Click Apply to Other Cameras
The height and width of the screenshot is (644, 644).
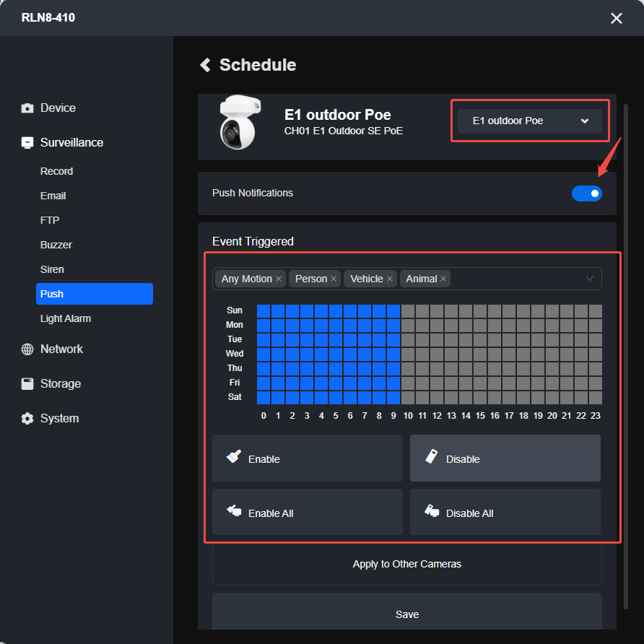407,565
